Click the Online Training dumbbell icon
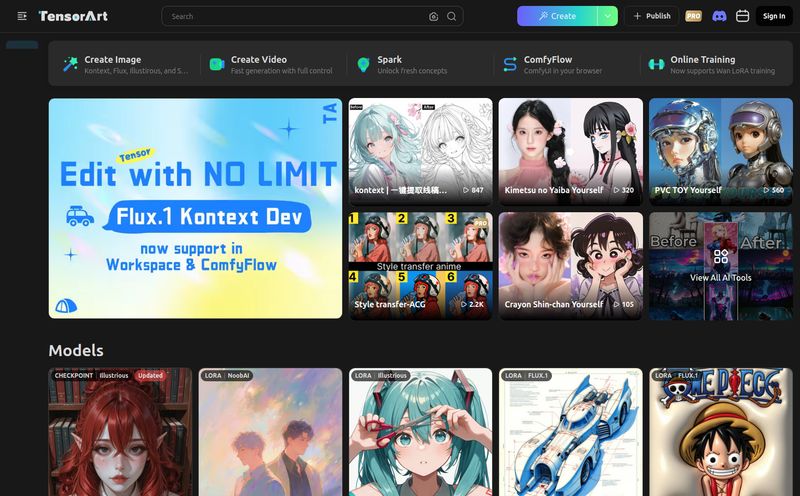The width and height of the screenshot is (800, 496). pyautogui.click(x=656, y=64)
